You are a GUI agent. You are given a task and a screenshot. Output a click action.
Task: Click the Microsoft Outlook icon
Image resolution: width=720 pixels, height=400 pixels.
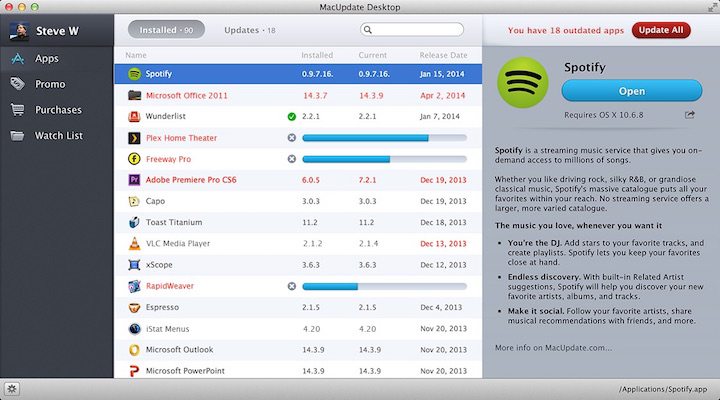tap(134, 350)
